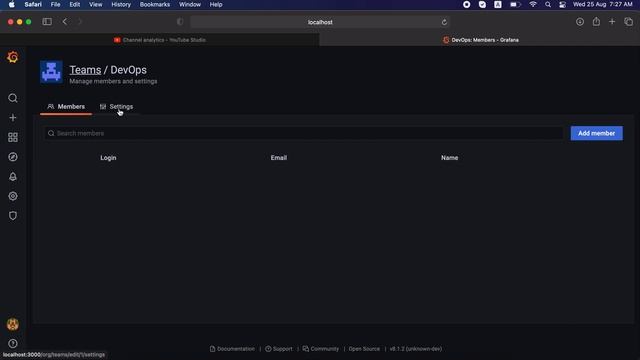Screen dimensions: 640x360
Task: Click the Create plus icon in sidebar
Action: pyautogui.click(x=13, y=118)
